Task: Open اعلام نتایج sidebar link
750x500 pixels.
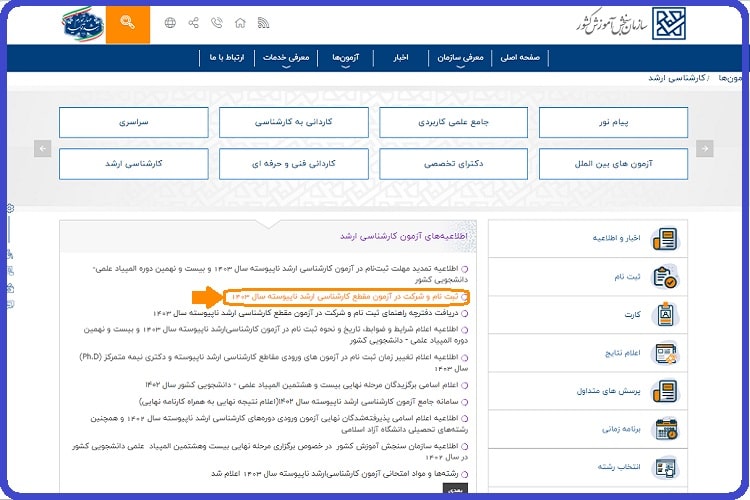Action: click(x=623, y=353)
